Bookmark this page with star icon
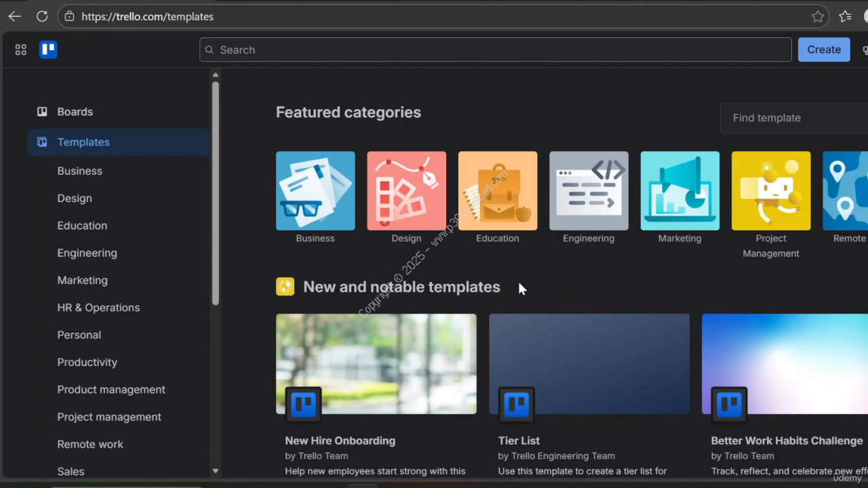Screen dimensions: 868x488 point(818,16)
